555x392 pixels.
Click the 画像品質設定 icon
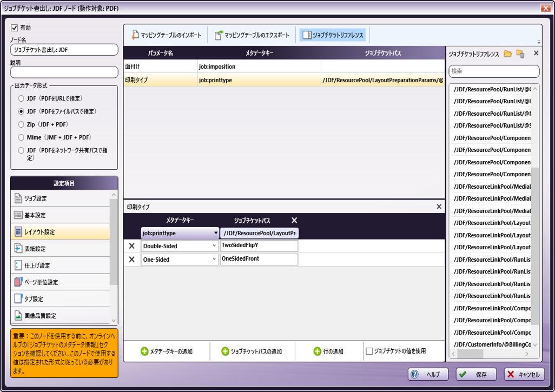click(18, 315)
